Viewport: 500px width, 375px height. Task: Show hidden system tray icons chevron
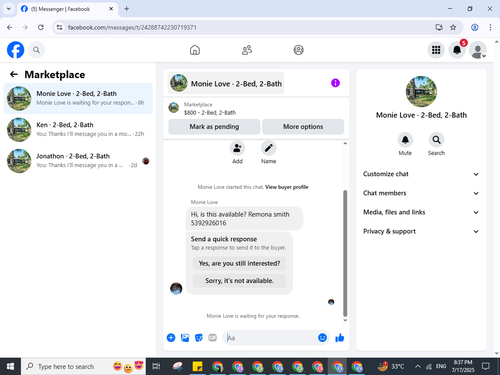tap(418, 366)
